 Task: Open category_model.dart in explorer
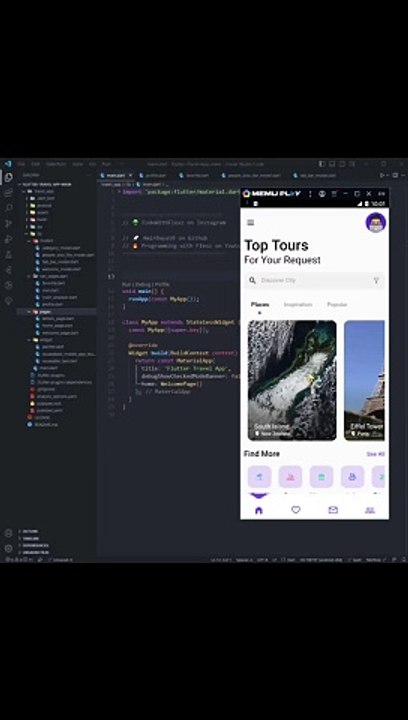(x=60, y=248)
